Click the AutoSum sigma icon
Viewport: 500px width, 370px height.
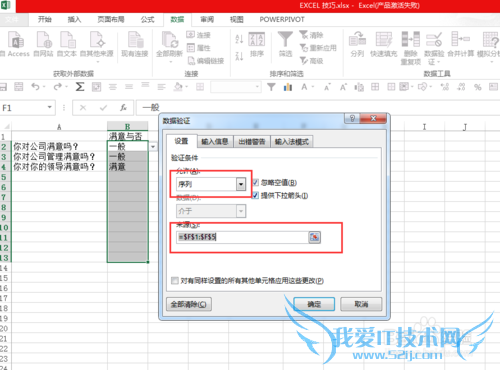tap(79, 87)
